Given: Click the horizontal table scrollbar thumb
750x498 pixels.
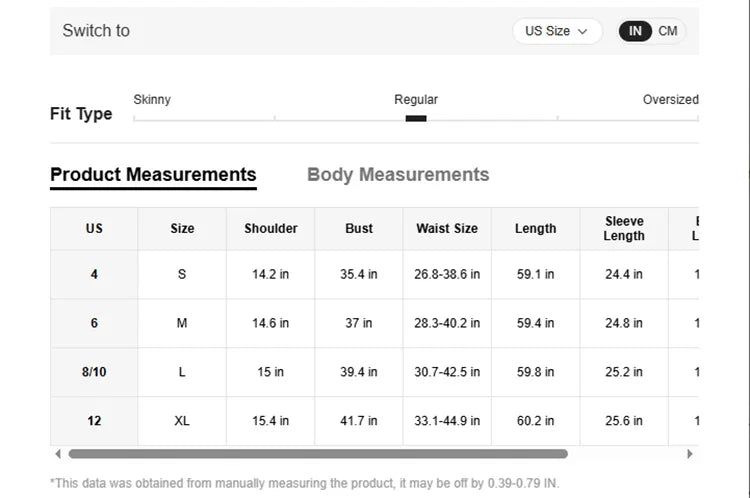Looking at the screenshot, I should click(318, 454).
